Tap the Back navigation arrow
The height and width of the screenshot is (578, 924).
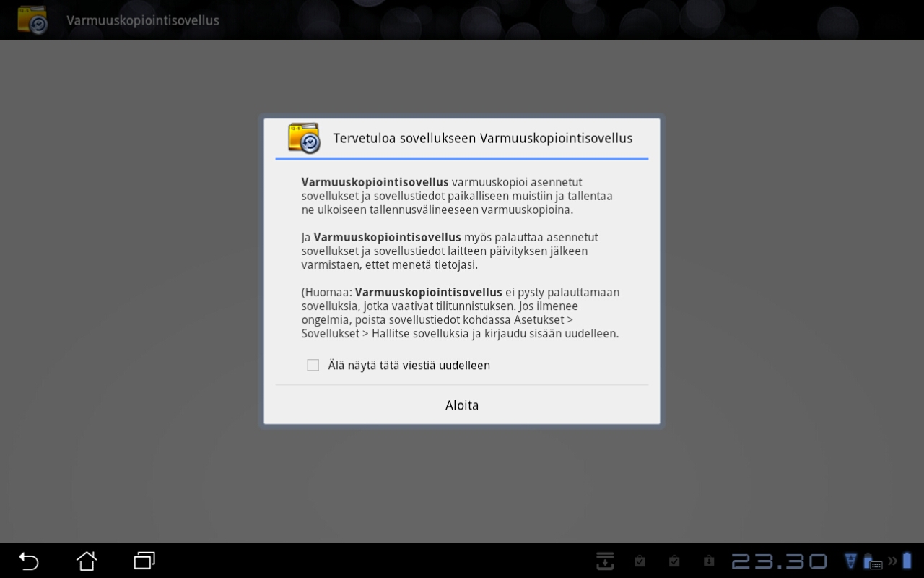pos(28,561)
